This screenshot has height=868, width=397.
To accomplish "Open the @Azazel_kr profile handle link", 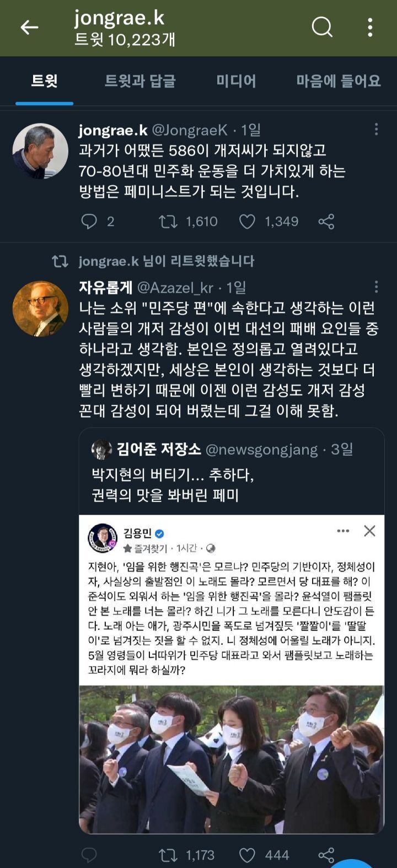I will coord(175,287).
